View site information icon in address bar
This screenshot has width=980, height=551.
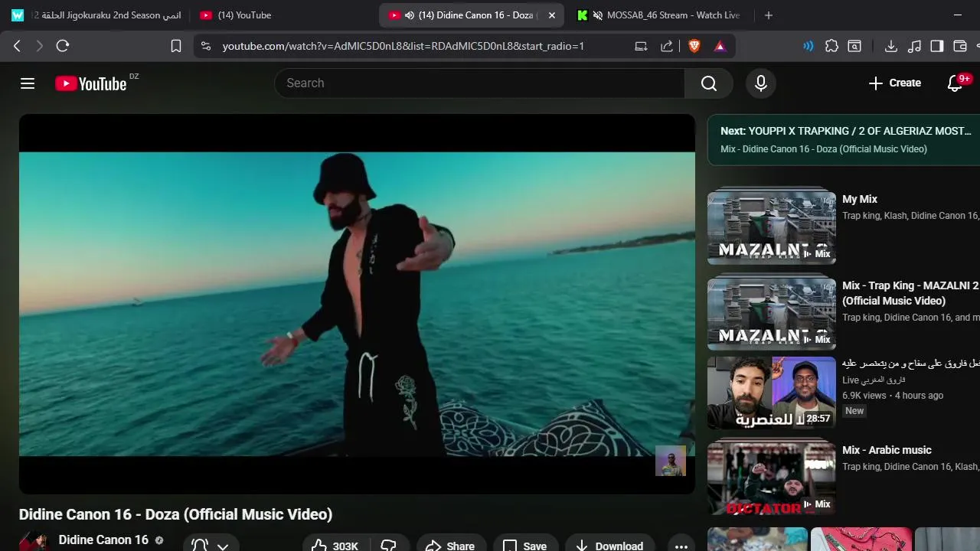205,46
